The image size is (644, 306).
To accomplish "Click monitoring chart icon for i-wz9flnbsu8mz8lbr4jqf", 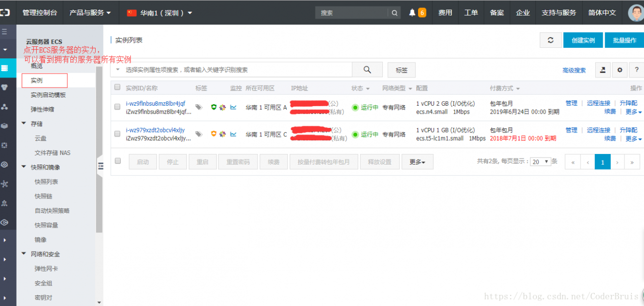I will 233,107.
